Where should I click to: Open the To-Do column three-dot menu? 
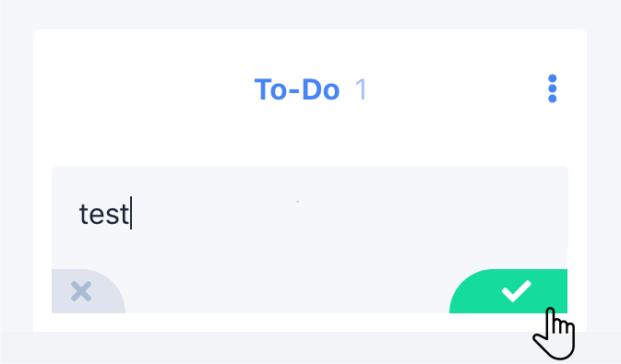[x=552, y=88]
